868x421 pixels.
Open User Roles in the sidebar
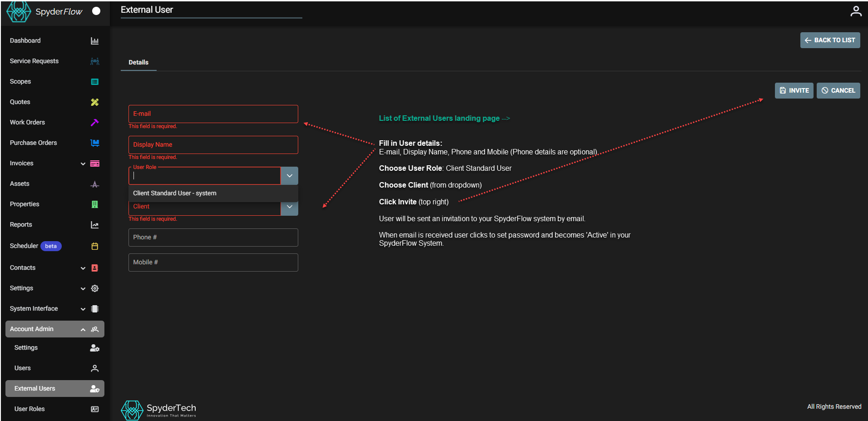[30, 409]
